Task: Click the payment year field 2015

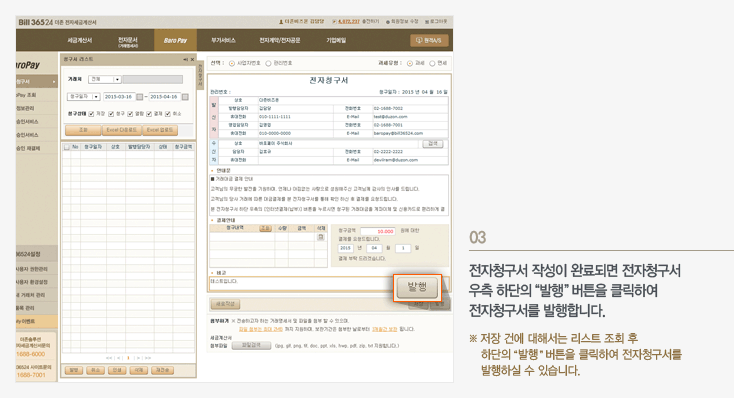Action: coord(345,248)
